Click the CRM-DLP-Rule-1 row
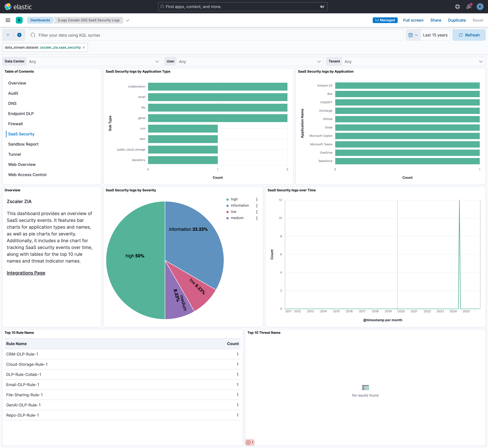This screenshot has width=488, height=448. [122, 354]
